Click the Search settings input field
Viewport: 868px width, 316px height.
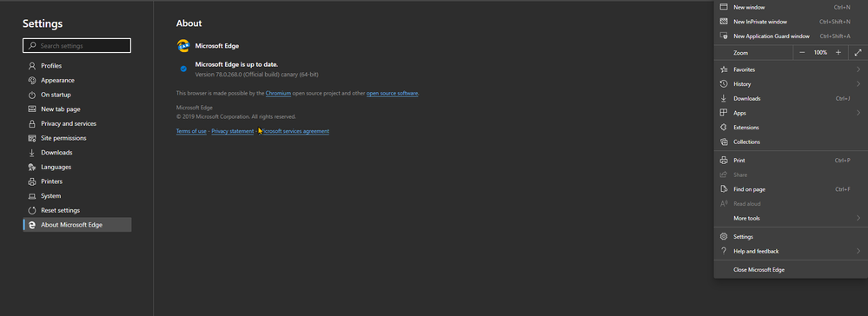[x=77, y=46]
